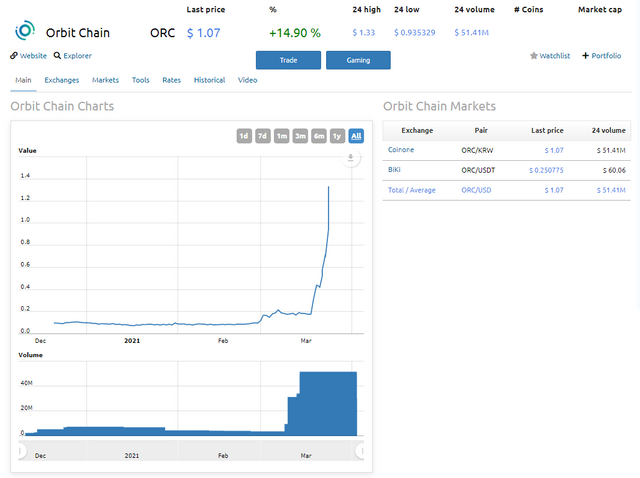Click the price line peak on chart
This screenshot has height=478, width=640.
(329, 187)
